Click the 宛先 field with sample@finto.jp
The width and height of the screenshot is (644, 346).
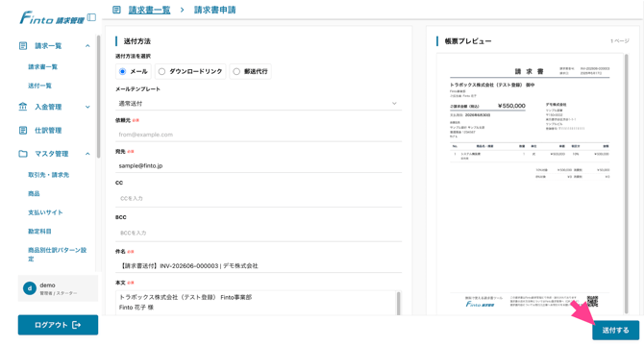coord(259,166)
